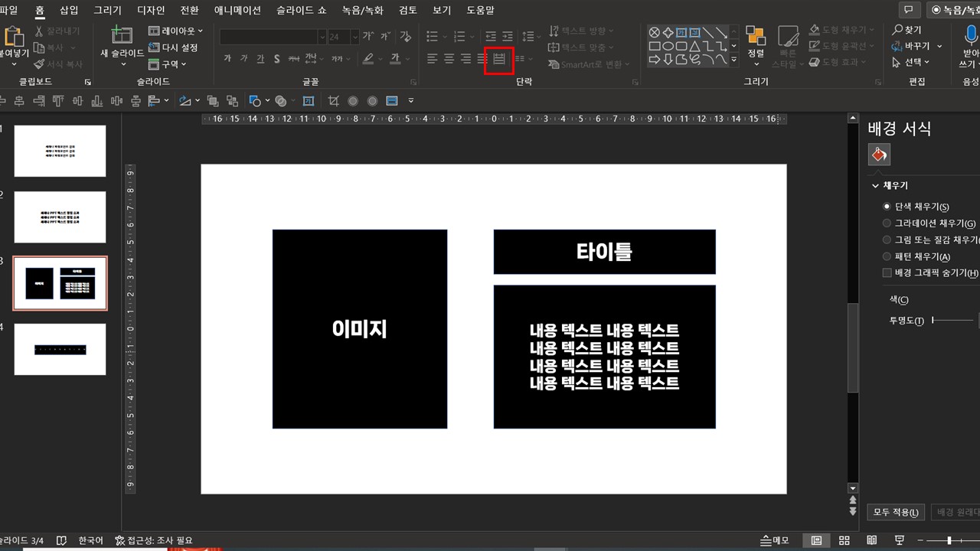The height and width of the screenshot is (551, 980).
Task: Click the Paste clipboard icon
Action: (13, 37)
